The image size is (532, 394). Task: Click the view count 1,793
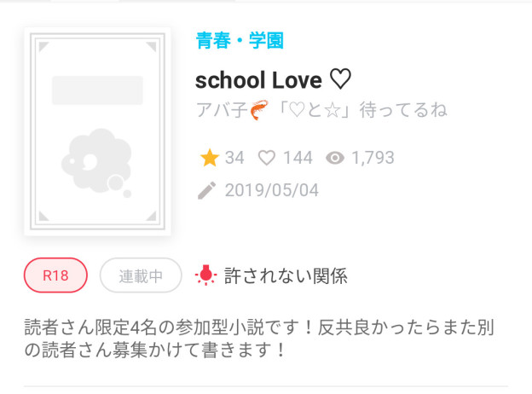tap(373, 158)
